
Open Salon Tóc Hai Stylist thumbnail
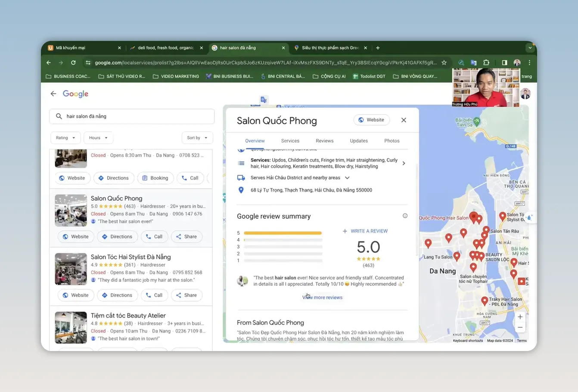point(71,269)
